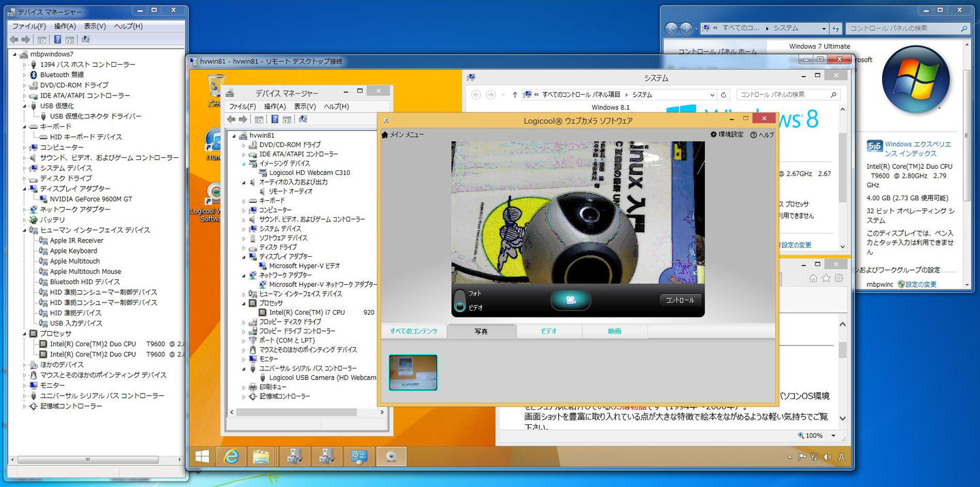
Task: Select Apple IR Receiver device
Action: tap(76, 240)
